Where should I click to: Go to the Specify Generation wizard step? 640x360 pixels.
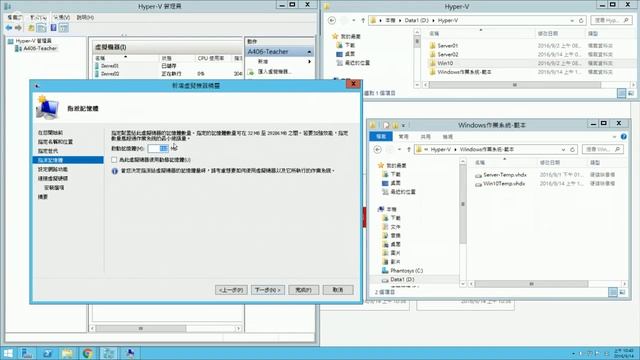click(x=48, y=151)
